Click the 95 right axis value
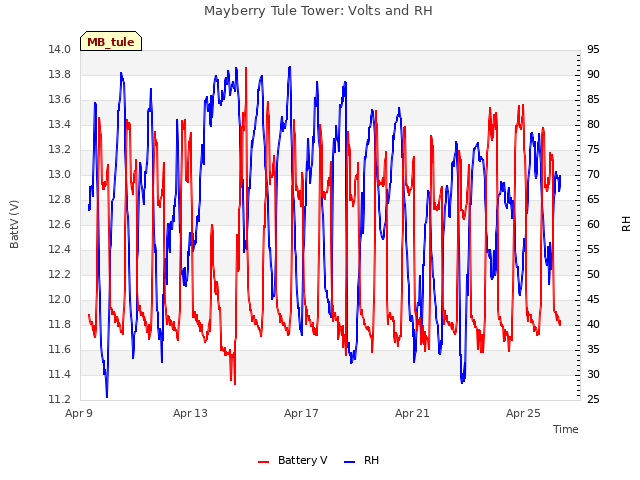Image resolution: width=640 pixels, height=480 pixels. [x=593, y=50]
